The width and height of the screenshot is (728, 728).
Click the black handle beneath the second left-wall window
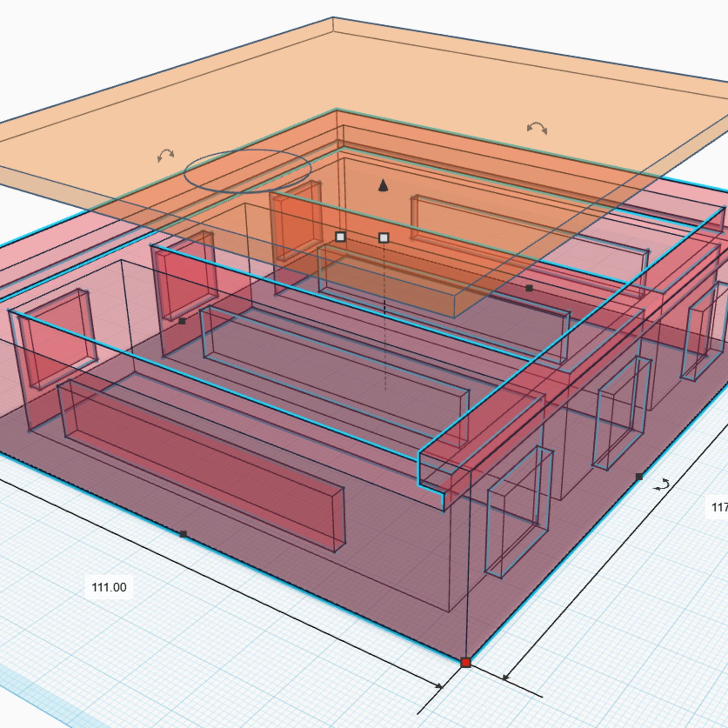182,321
